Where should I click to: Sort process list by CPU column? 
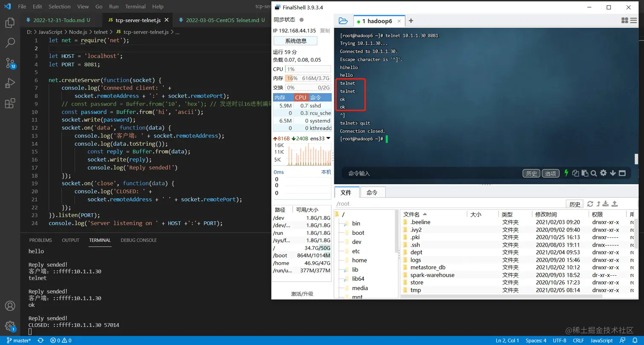click(x=301, y=97)
